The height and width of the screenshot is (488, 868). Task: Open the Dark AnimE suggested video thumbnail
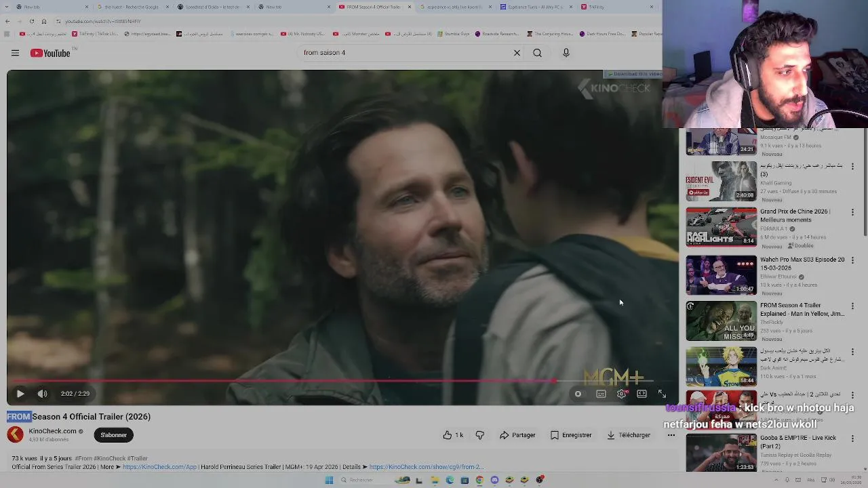pos(721,367)
